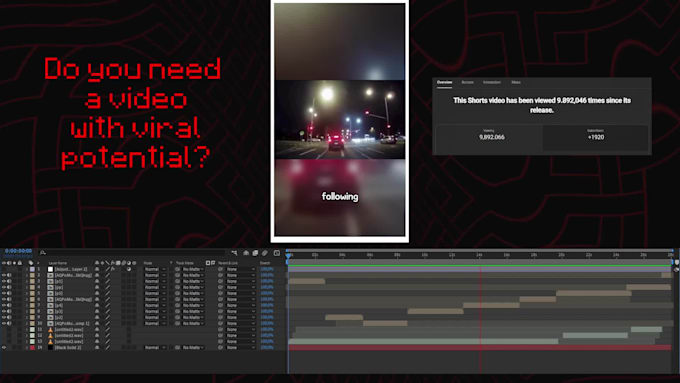This screenshot has height=383, width=680.
Task: Click the lavender label swatch of layer 1
Action: [x=32, y=269]
